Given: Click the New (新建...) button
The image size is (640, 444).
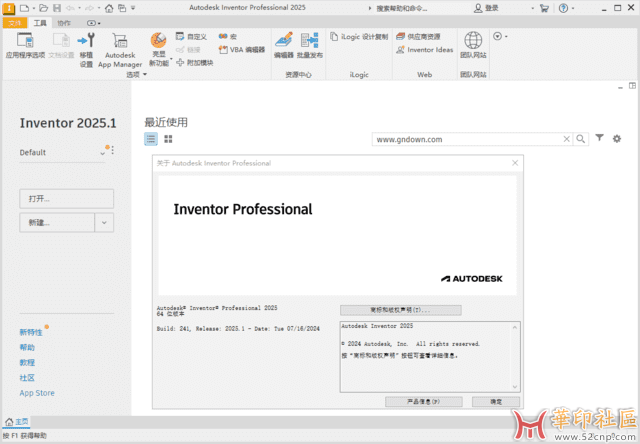Looking at the screenshot, I should 57,223.
